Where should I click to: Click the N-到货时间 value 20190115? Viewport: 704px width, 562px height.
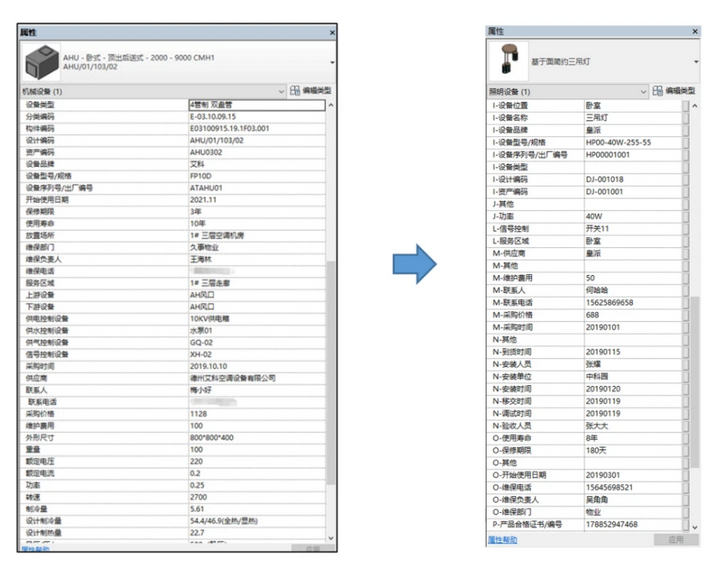click(x=603, y=352)
